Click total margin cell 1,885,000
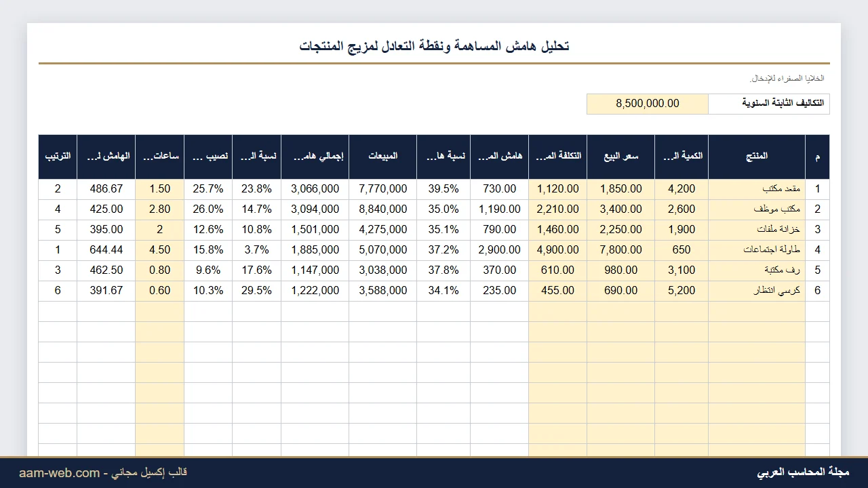The width and height of the screenshot is (868, 488). tap(315, 250)
